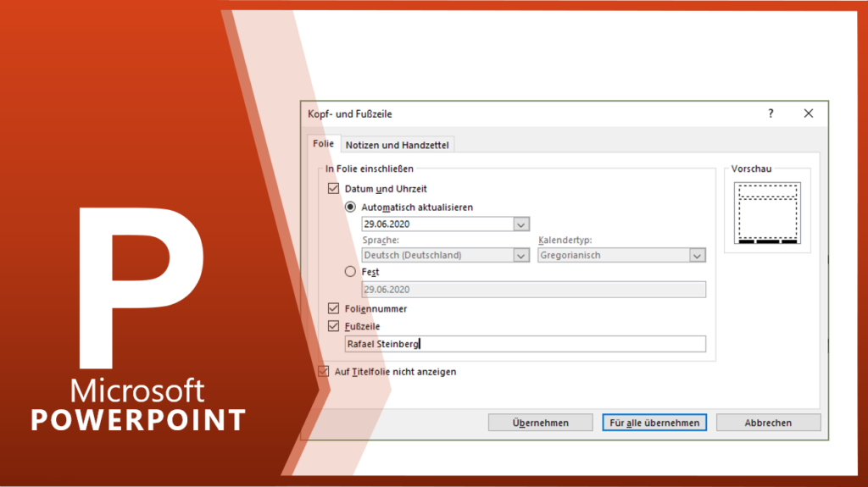Click the Datum und Uhrzeit label
This screenshot has height=487, width=868.
(386, 189)
